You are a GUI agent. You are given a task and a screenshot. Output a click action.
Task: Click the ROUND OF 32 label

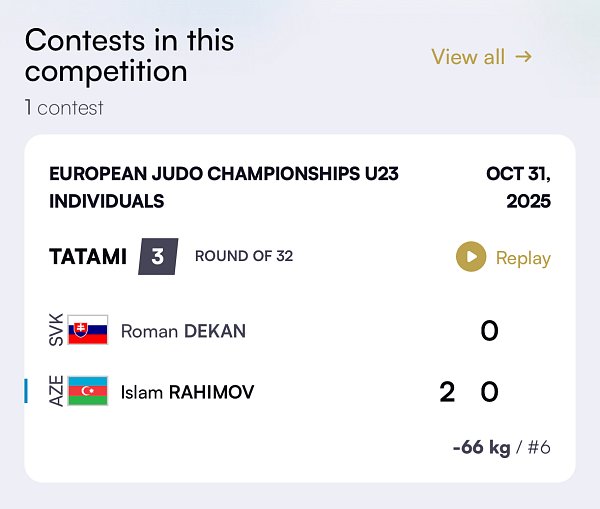(x=243, y=256)
